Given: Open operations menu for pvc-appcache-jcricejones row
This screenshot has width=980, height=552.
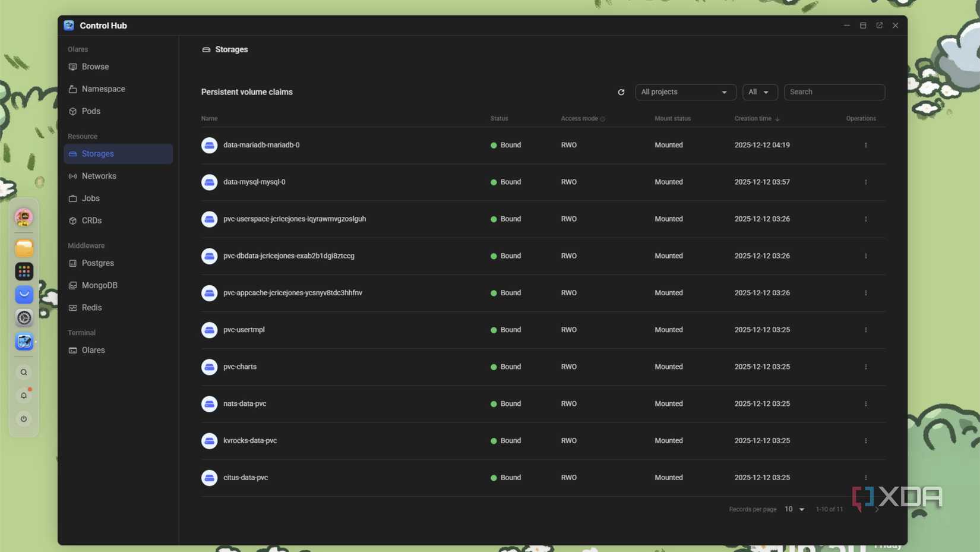Looking at the screenshot, I should [x=865, y=293].
